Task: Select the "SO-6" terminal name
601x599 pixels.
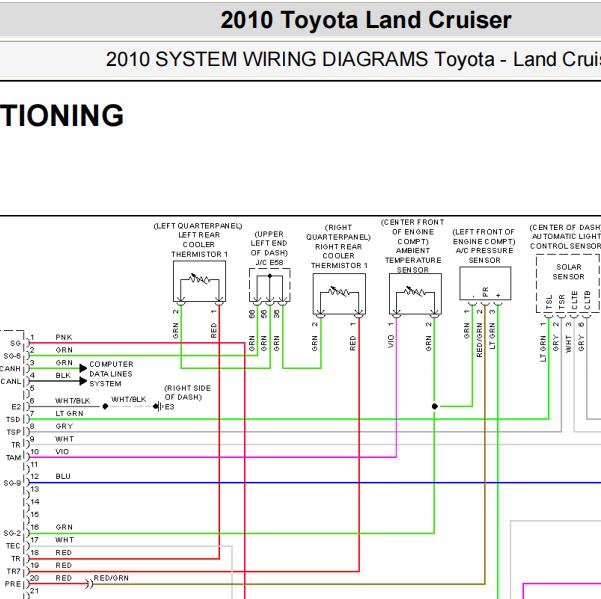Action: tap(12, 356)
